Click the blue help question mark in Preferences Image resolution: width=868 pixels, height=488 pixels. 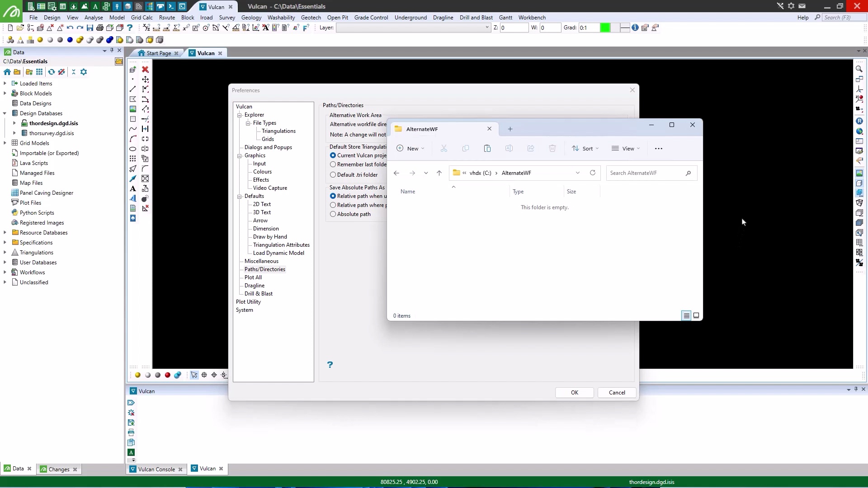(330, 365)
